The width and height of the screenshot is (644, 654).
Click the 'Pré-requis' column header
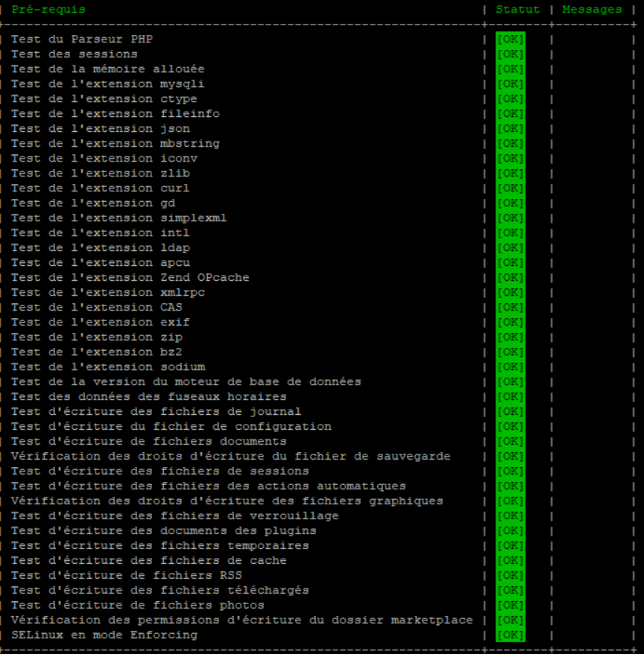[48, 10]
